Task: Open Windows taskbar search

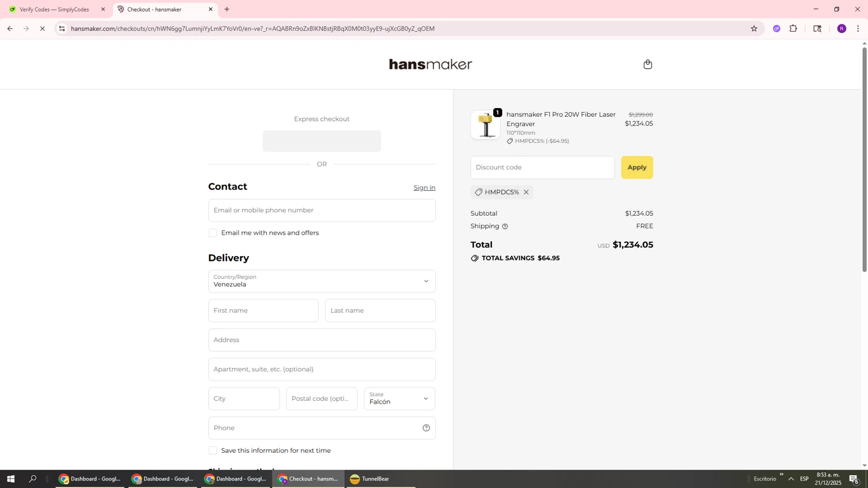Action: (x=33, y=479)
